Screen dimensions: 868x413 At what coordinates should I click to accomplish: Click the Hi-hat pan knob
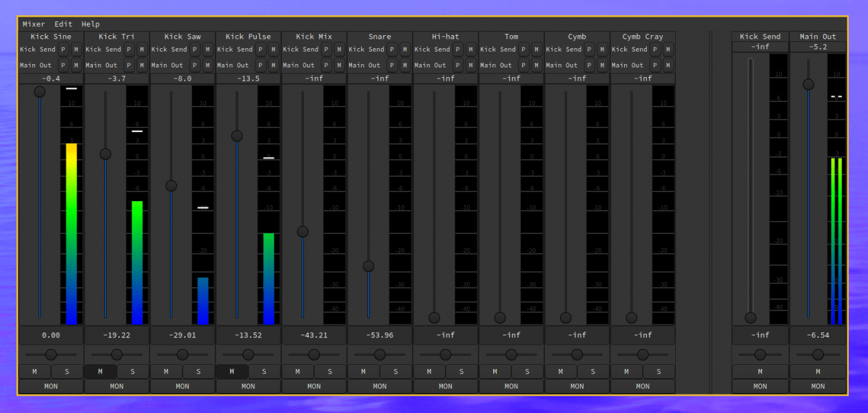pos(446,354)
